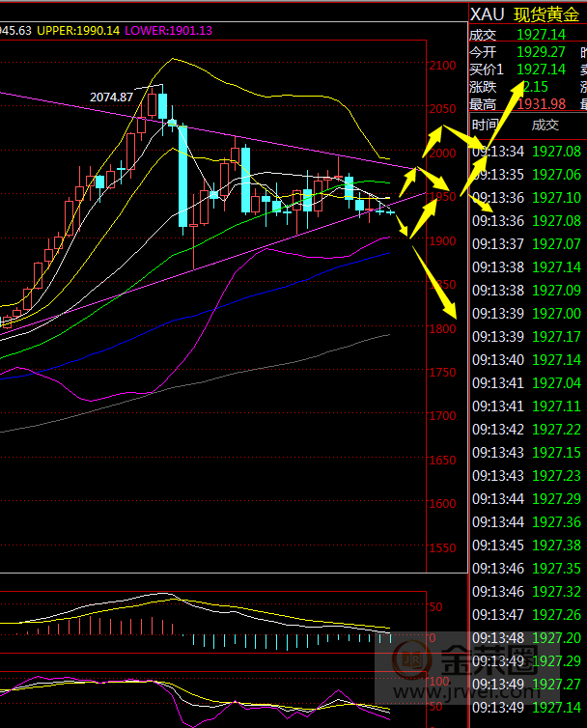Click the tall cyan bearish candlestick

tap(182, 176)
